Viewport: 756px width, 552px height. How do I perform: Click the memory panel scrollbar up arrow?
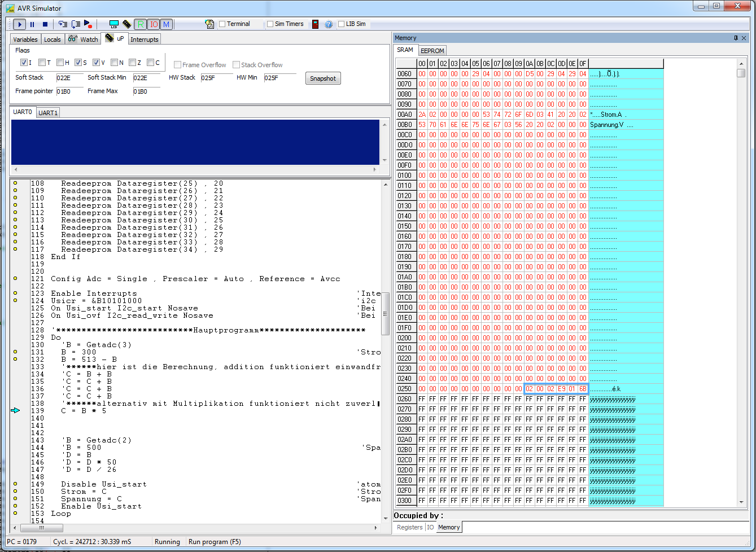click(x=741, y=63)
